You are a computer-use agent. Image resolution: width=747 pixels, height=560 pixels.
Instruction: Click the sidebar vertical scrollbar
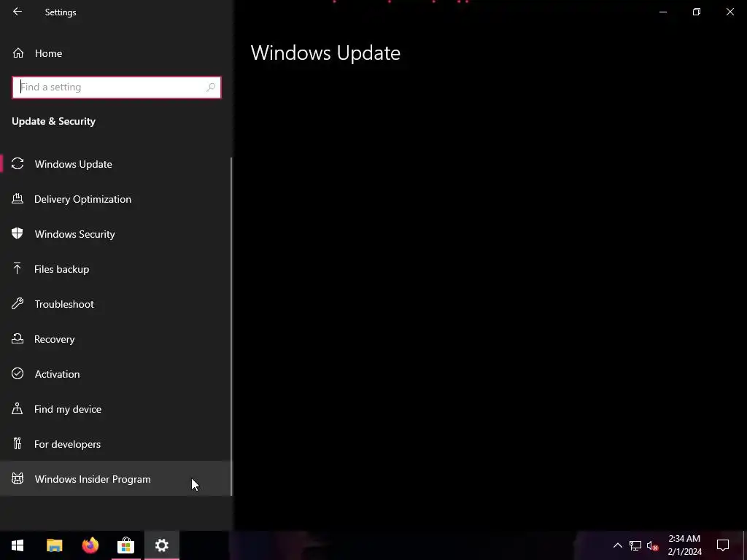(x=231, y=326)
